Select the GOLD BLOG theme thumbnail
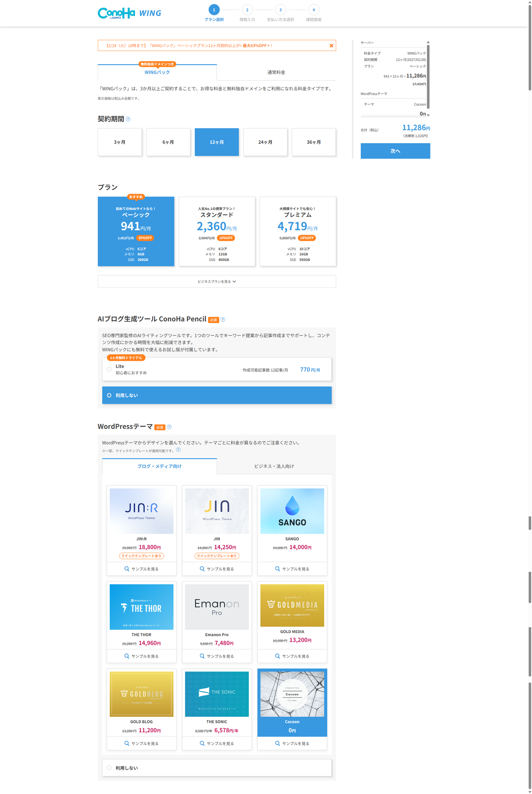532x794 pixels. click(x=142, y=694)
